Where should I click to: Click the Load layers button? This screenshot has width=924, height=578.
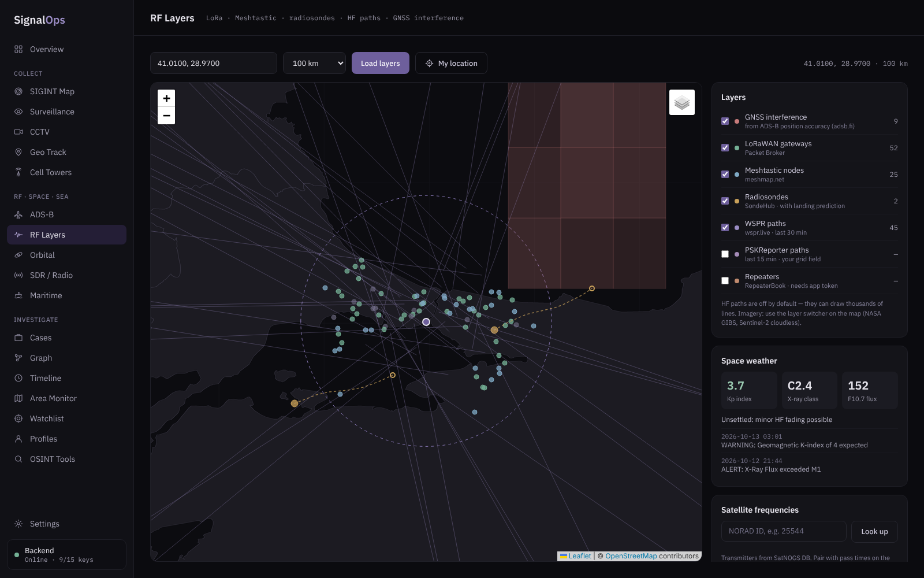point(381,63)
